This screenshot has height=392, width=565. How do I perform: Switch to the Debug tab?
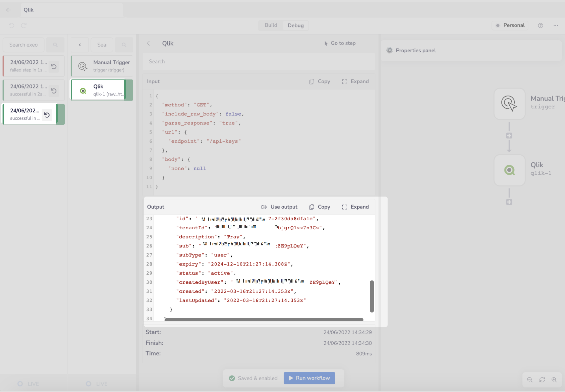pos(295,25)
